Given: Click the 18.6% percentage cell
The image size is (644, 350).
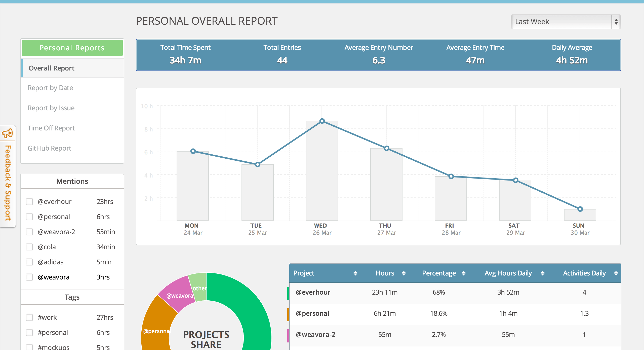Looking at the screenshot, I should point(439,313).
